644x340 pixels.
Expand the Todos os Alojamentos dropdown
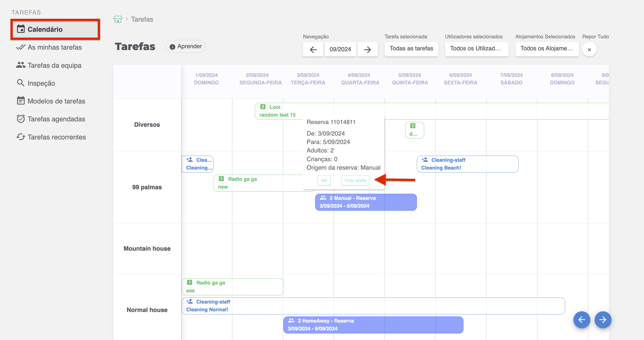tap(547, 48)
